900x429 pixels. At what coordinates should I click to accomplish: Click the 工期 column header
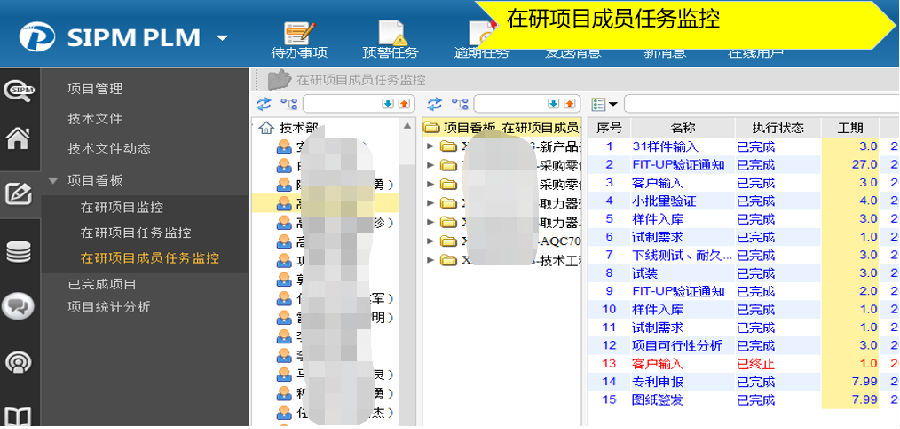click(x=850, y=128)
